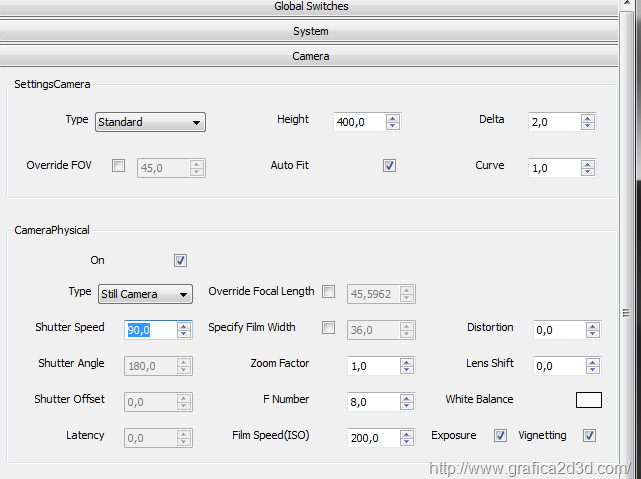
Task: Increase Height value with up arrow
Action: click(x=392, y=119)
